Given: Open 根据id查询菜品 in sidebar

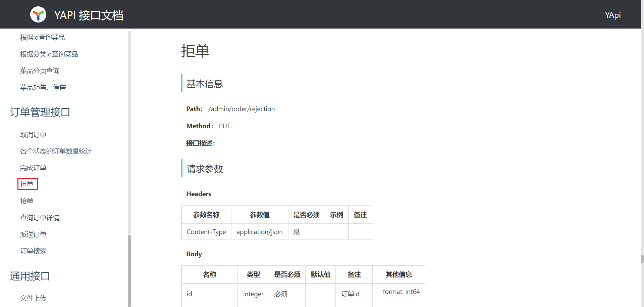Looking at the screenshot, I should click(x=42, y=37).
